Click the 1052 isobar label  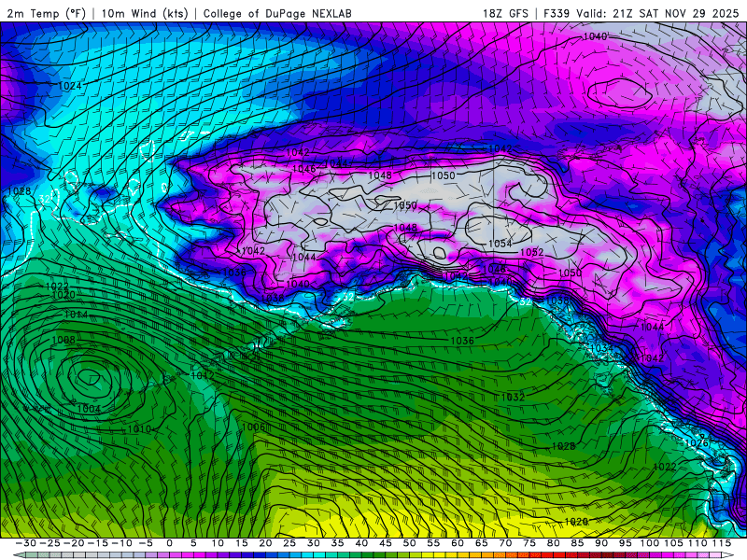[531, 252]
